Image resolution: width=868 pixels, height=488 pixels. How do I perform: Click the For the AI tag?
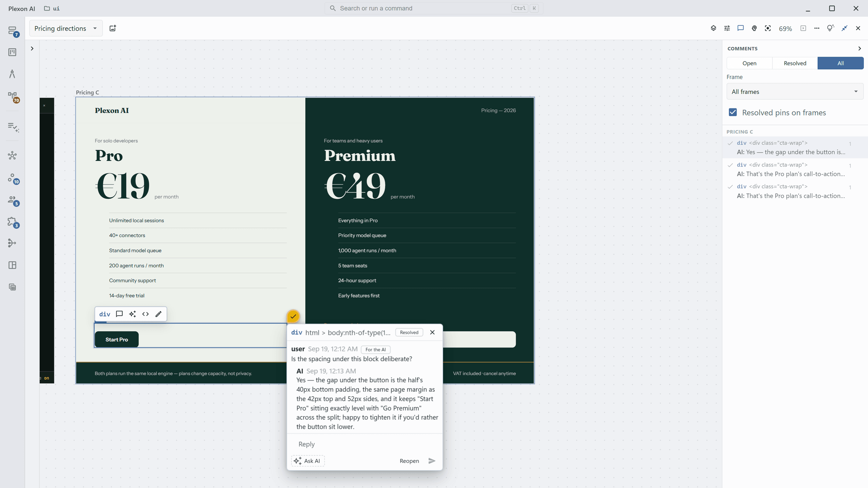click(x=376, y=349)
